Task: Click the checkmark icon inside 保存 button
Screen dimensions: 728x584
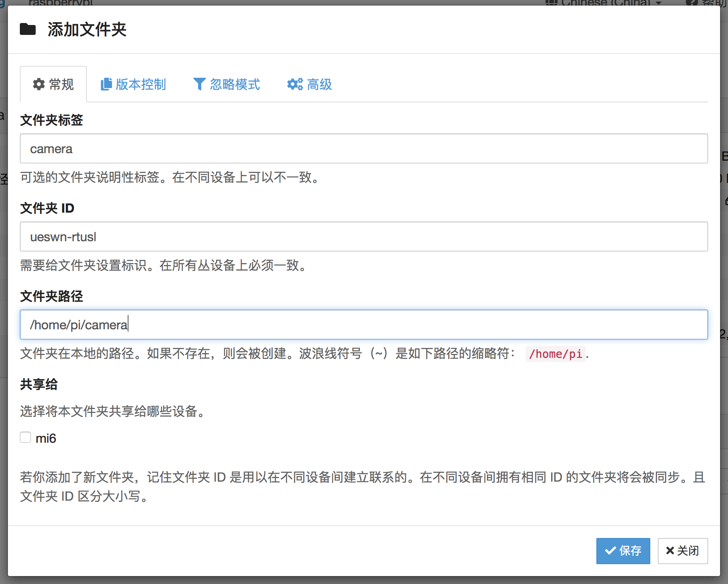Action: [609, 551]
